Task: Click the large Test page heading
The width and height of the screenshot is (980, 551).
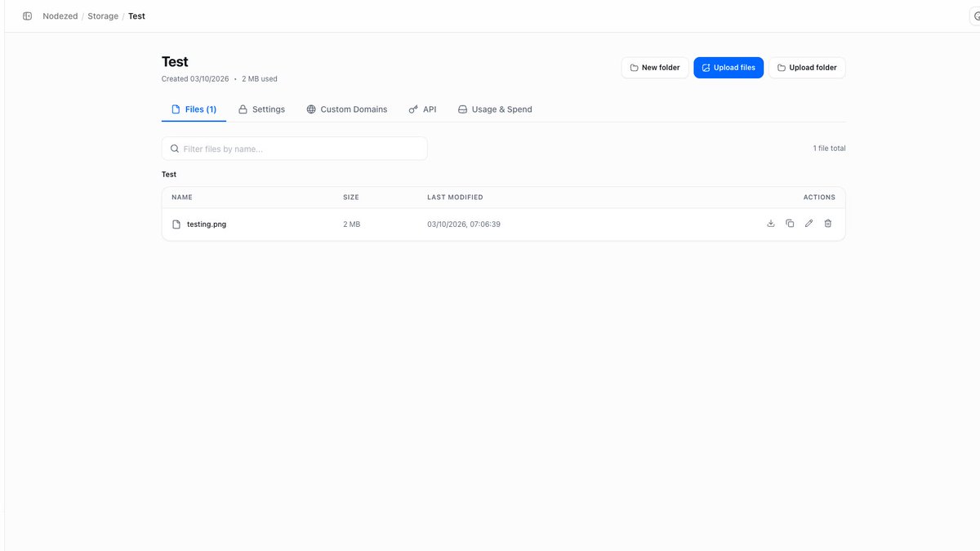Action: (175, 62)
